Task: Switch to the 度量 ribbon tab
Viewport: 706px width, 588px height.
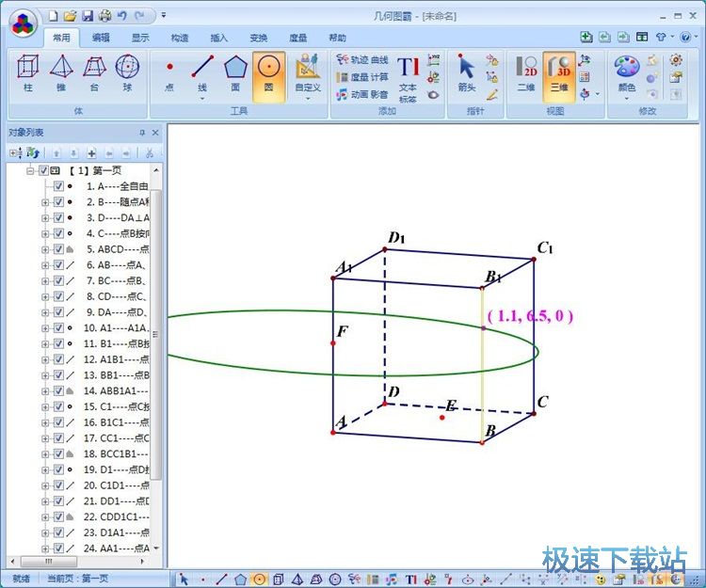Action: click(297, 38)
